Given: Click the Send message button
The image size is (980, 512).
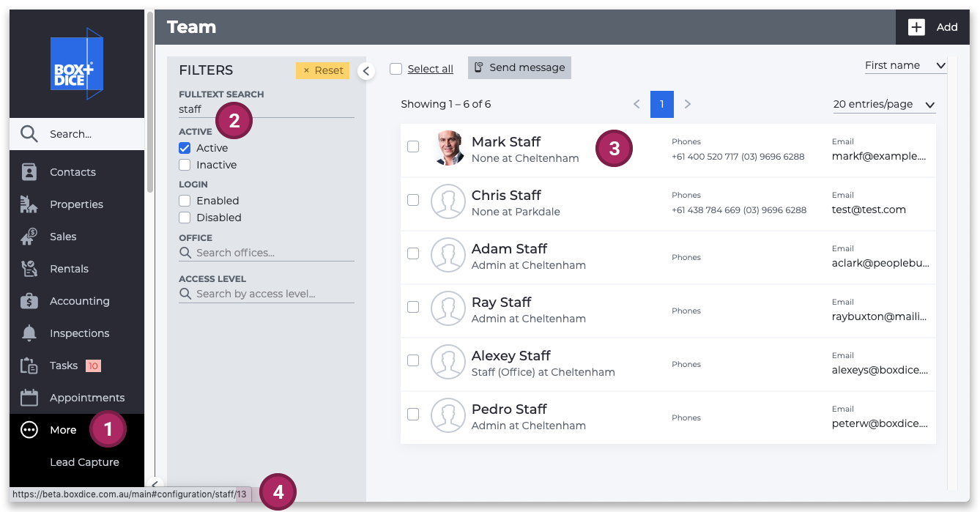Looking at the screenshot, I should 519,67.
